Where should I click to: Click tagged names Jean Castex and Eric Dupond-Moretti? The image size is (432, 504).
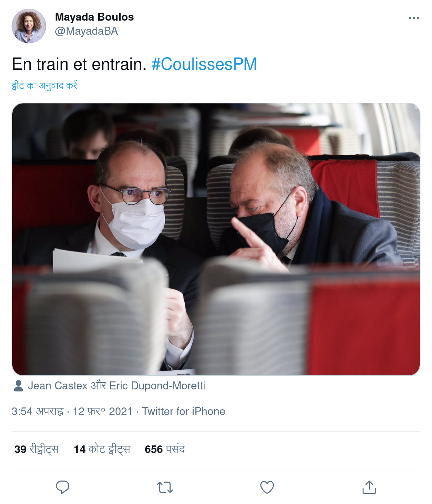point(116,386)
